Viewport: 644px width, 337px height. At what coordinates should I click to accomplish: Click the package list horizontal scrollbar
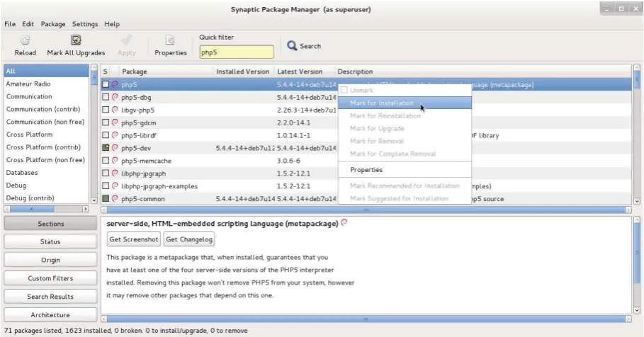click(x=366, y=210)
